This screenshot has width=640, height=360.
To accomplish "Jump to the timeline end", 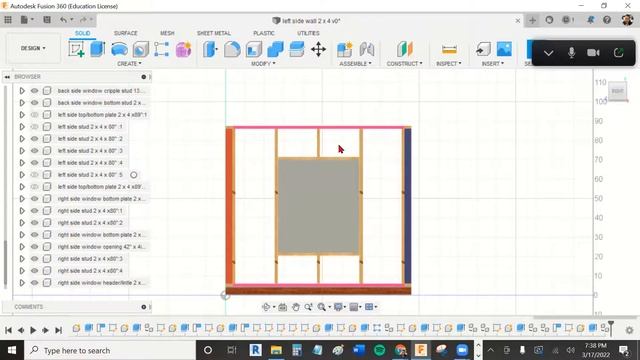I will click(58, 330).
